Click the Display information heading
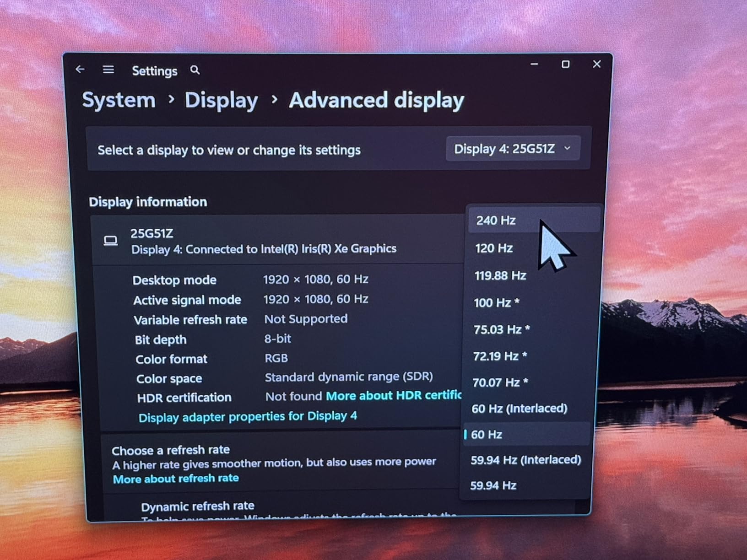This screenshot has height=560, width=747. coord(148,202)
